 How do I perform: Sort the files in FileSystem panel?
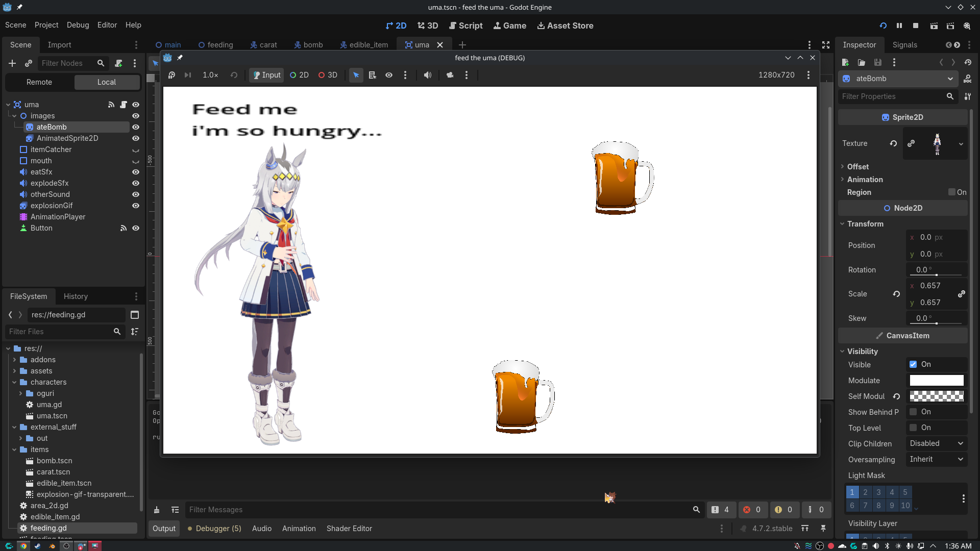[135, 332]
